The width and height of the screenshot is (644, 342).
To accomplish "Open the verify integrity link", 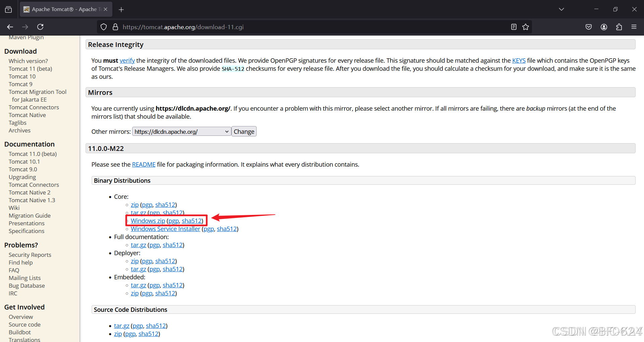I will 127,60.
